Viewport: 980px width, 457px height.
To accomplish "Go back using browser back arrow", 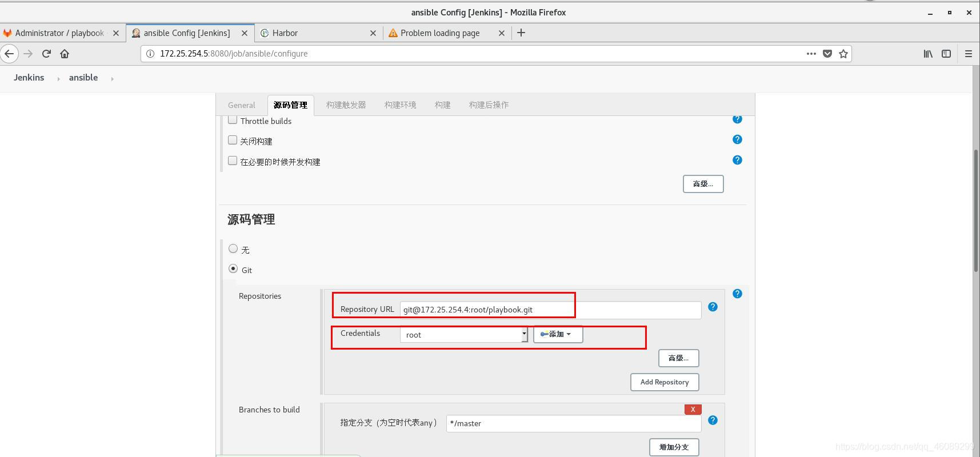I will 9,54.
